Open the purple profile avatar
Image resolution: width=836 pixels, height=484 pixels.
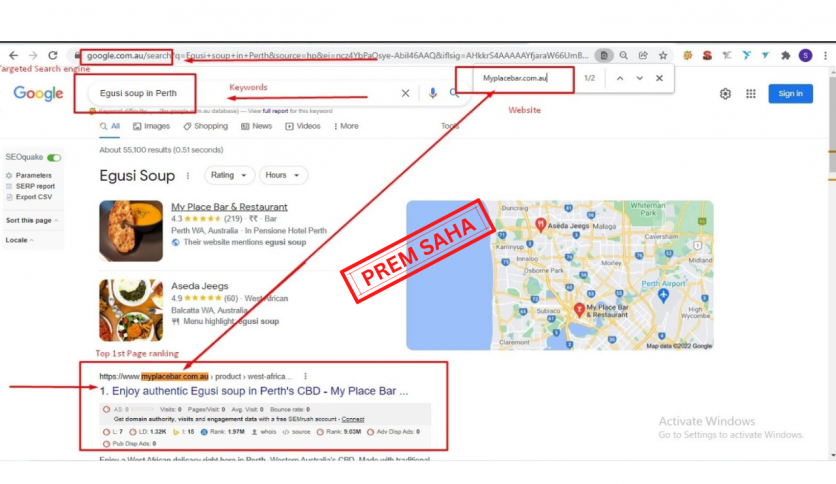(805, 55)
